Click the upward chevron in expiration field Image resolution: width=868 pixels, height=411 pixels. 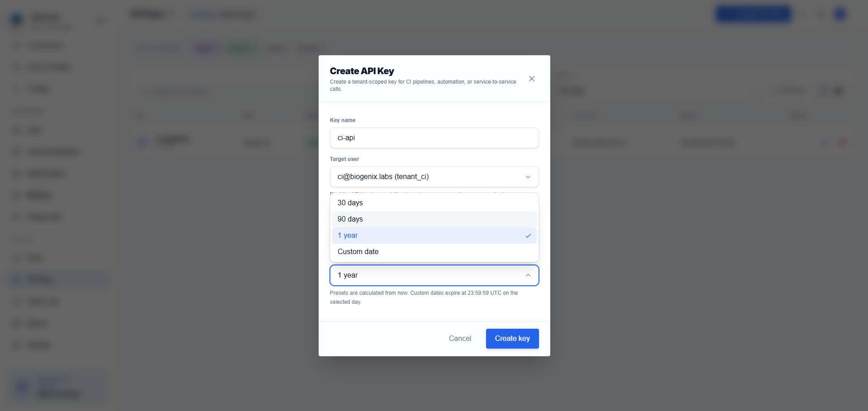[528, 275]
